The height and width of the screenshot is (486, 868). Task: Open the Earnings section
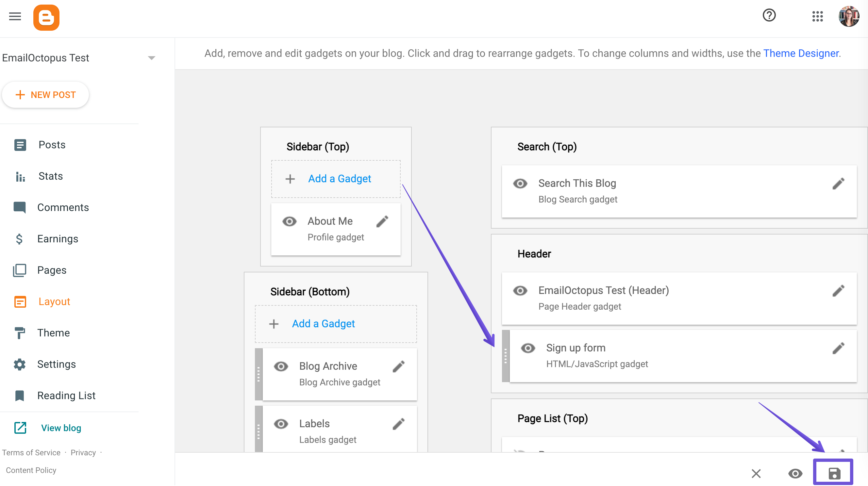click(58, 238)
